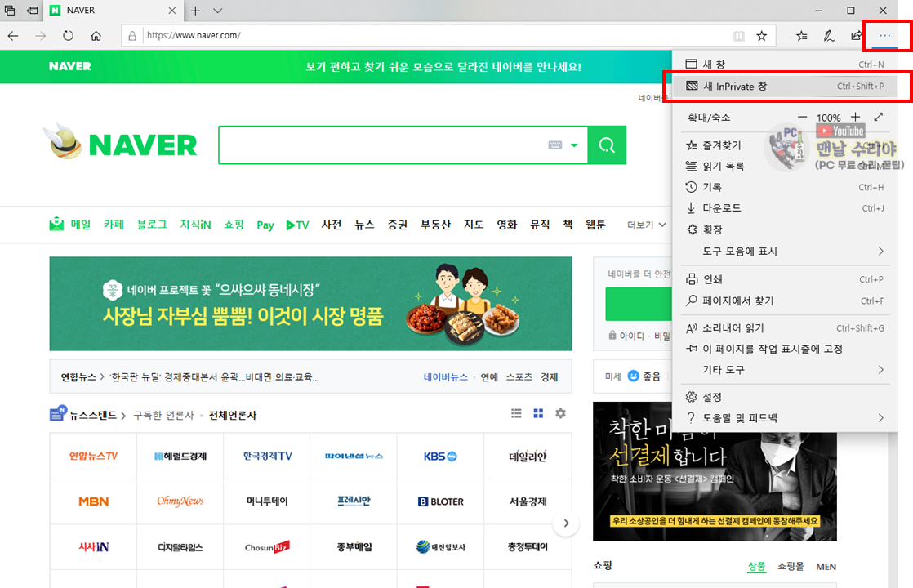Viewport: 913px width, 588px height.
Task: Expand the search autocomplete dropdown arrow
Action: [x=574, y=145]
